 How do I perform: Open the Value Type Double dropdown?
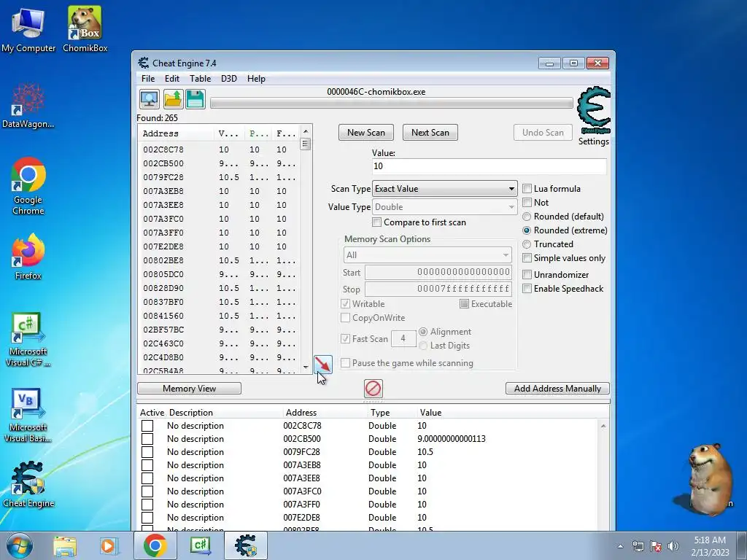[x=444, y=206]
